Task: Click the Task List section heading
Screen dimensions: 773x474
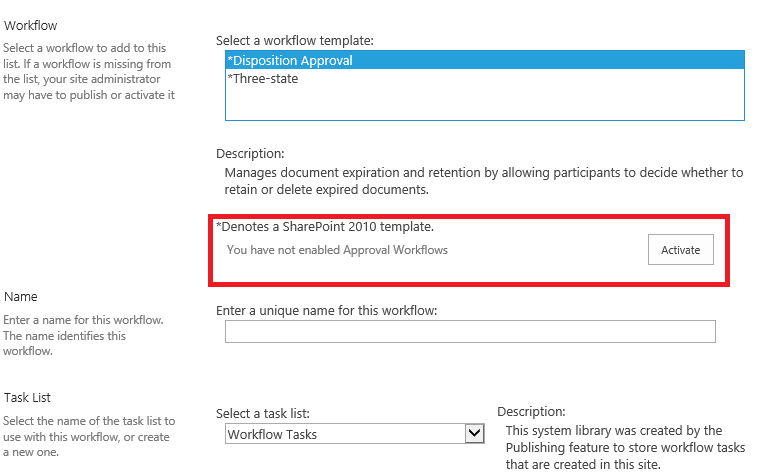Action: [x=28, y=398]
